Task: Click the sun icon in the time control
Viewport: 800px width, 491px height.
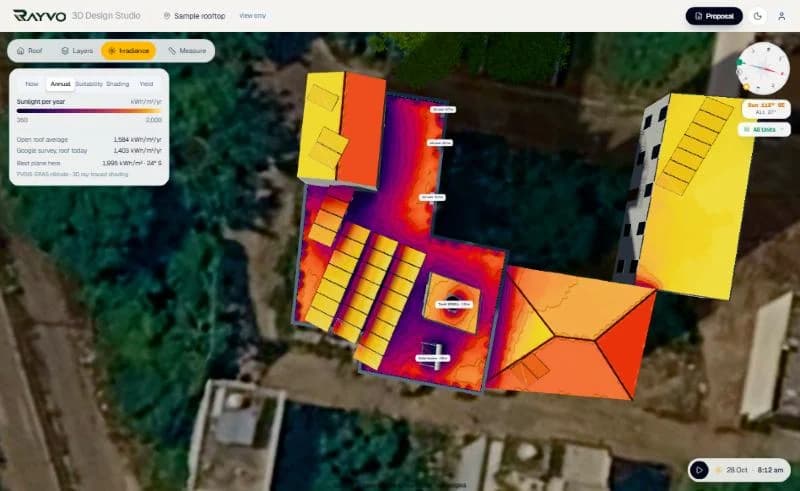Action: click(x=718, y=470)
